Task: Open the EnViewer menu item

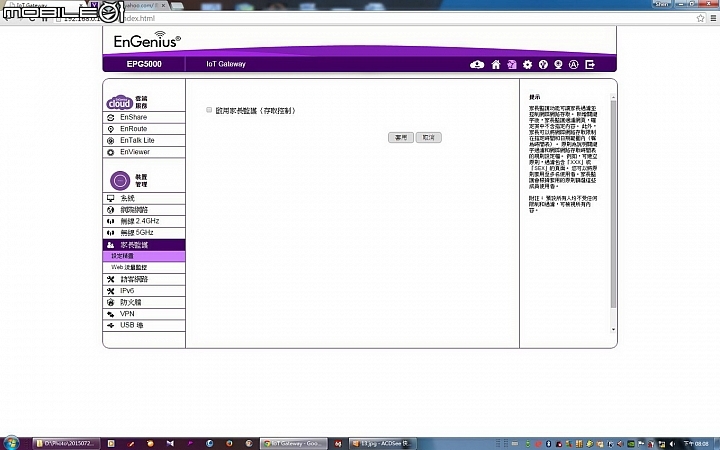Action: (x=144, y=152)
